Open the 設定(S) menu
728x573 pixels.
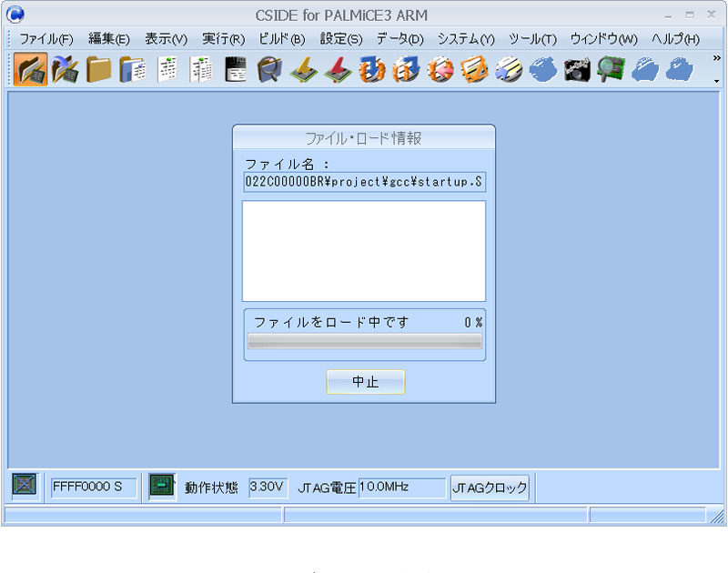point(341,39)
